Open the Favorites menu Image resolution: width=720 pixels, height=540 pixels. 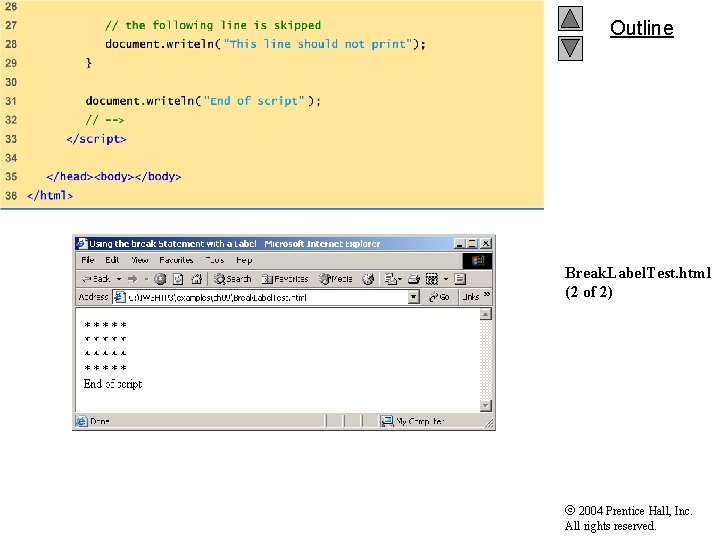pyautogui.click(x=176, y=260)
